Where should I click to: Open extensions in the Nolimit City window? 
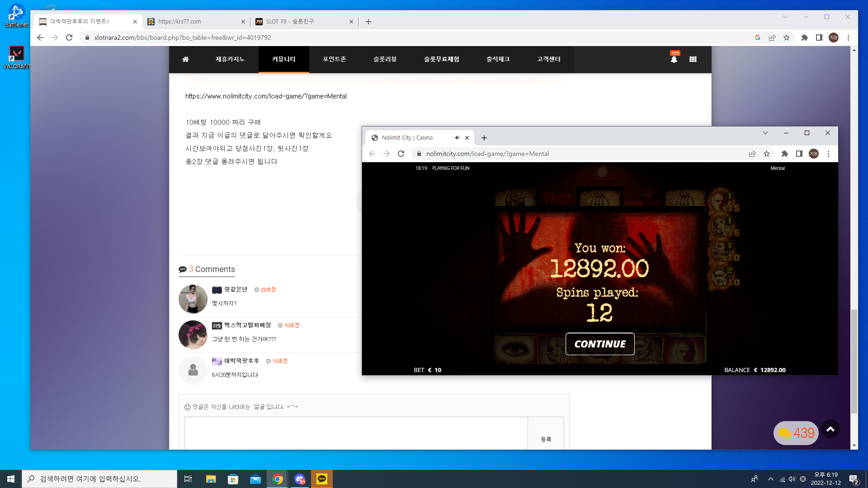click(x=785, y=154)
